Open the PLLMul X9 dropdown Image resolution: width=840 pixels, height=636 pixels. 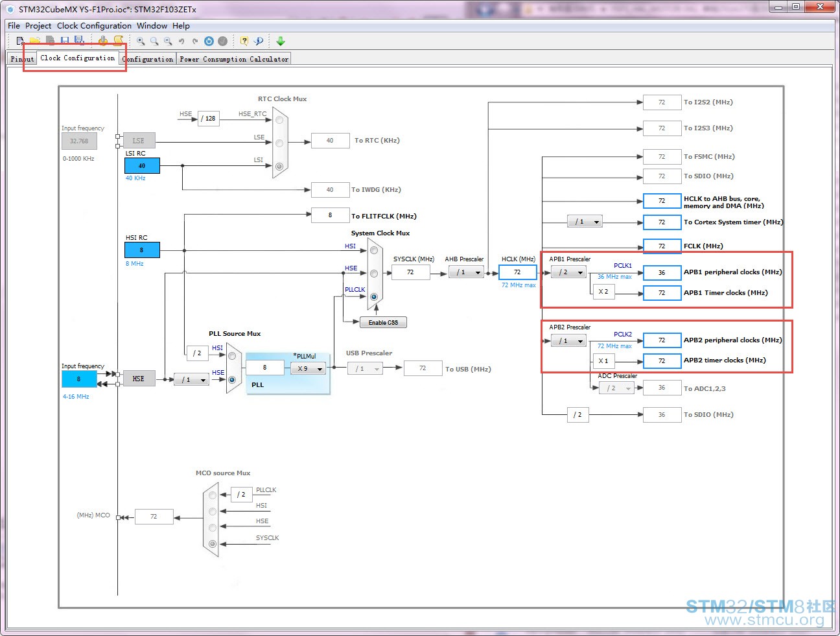(308, 368)
